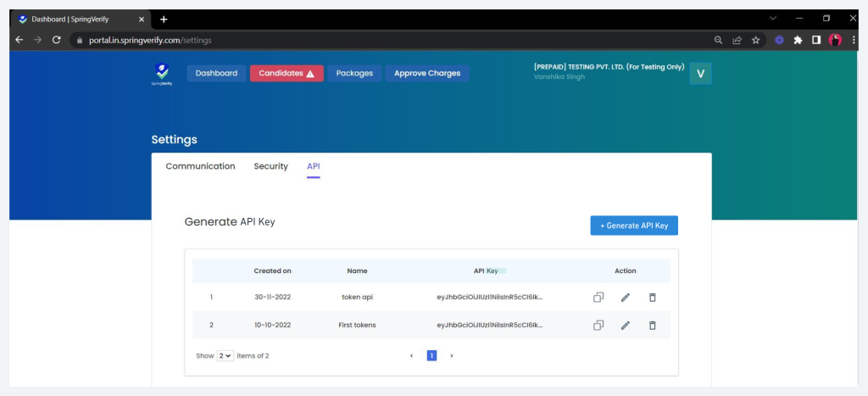Click the name cell 'First tokens'

[x=357, y=325]
